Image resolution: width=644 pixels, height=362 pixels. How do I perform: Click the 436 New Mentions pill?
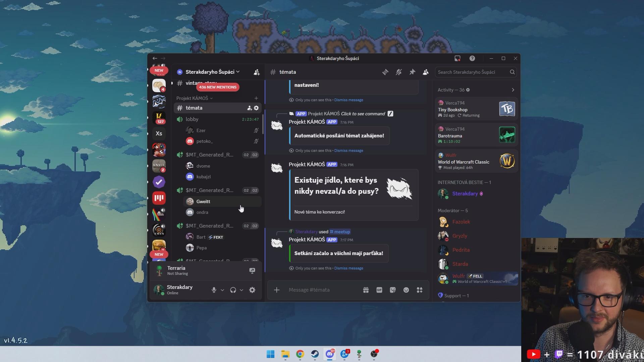tap(218, 87)
